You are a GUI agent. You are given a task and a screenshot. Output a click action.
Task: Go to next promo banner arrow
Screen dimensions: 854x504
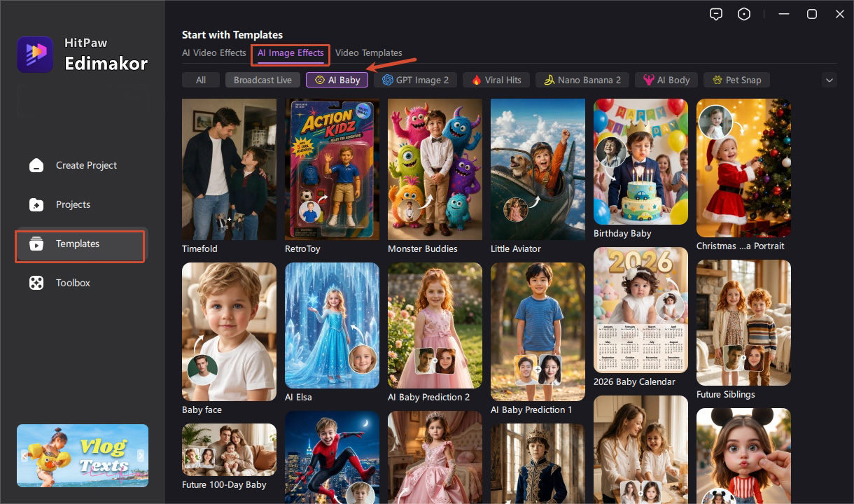[x=141, y=456]
